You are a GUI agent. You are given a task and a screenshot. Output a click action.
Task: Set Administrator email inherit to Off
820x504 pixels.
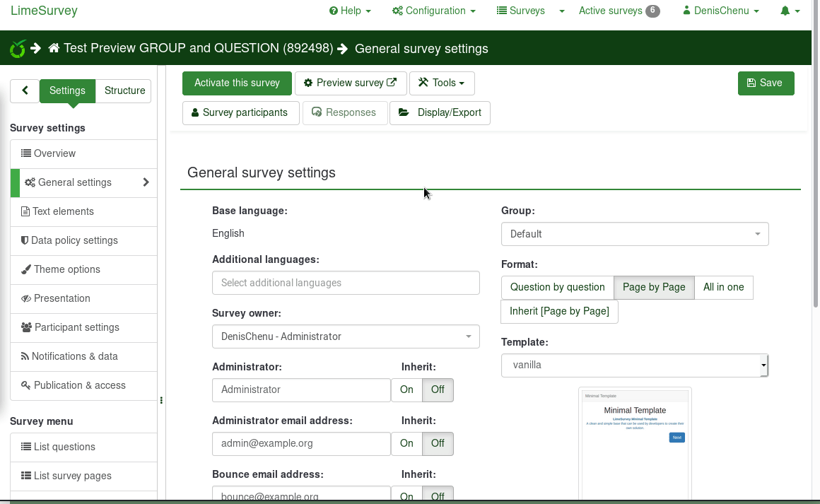(438, 443)
